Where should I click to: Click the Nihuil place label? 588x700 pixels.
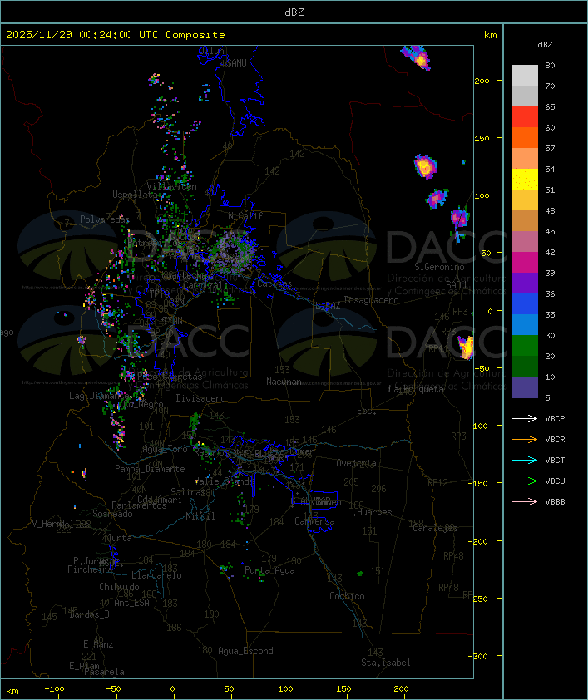pyautogui.click(x=200, y=516)
